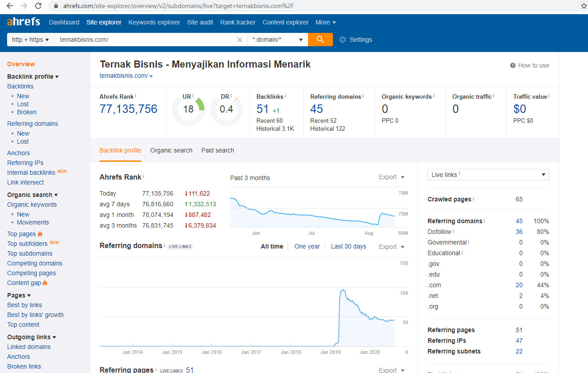Expand the ternakbisnis.com/ URL dropdown arrow
Image resolution: width=588 pixels, height=373 pixels.
point(151,76)
